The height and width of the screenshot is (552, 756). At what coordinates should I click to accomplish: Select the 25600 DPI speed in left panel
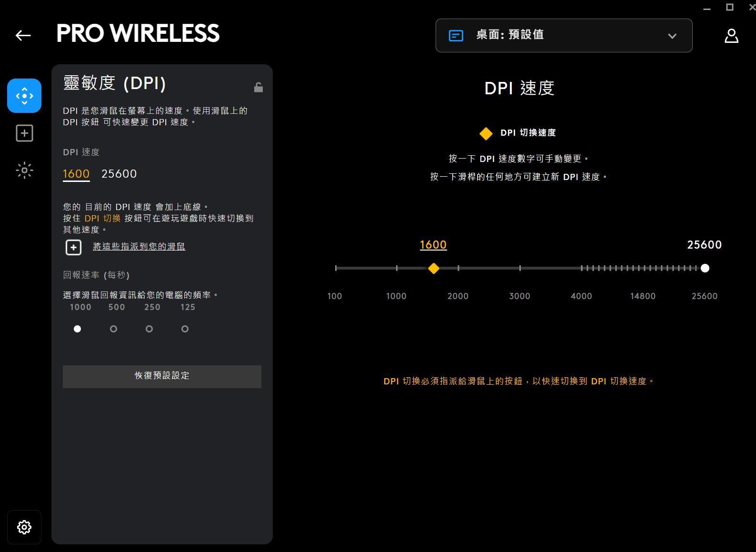[x=119, y=174]
